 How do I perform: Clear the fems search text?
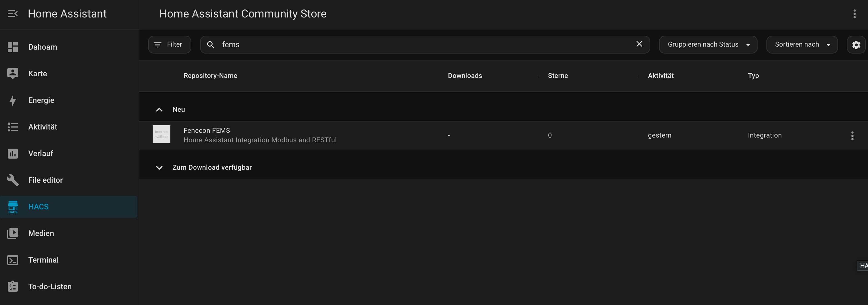point(639,44)
